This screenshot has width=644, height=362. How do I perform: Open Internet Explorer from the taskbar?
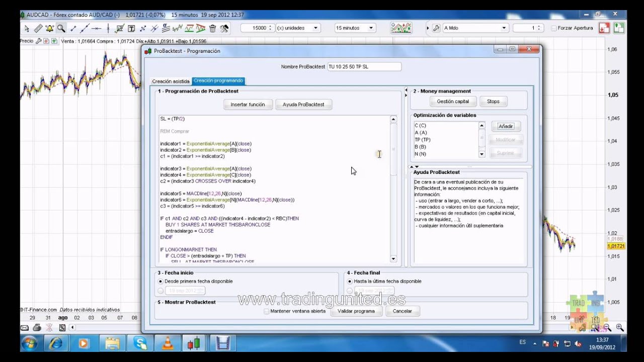[x=56, y=343]
